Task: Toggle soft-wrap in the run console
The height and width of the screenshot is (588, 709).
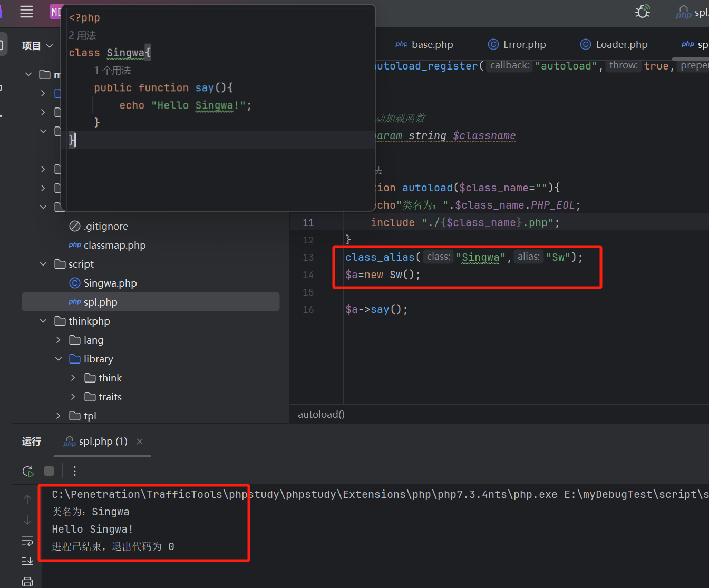Action: click(27, 541)
